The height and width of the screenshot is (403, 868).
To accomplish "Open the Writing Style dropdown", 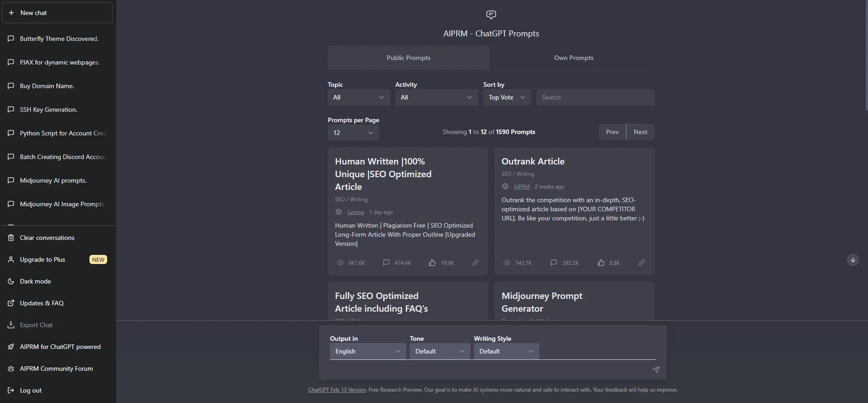I will point(507,351).
